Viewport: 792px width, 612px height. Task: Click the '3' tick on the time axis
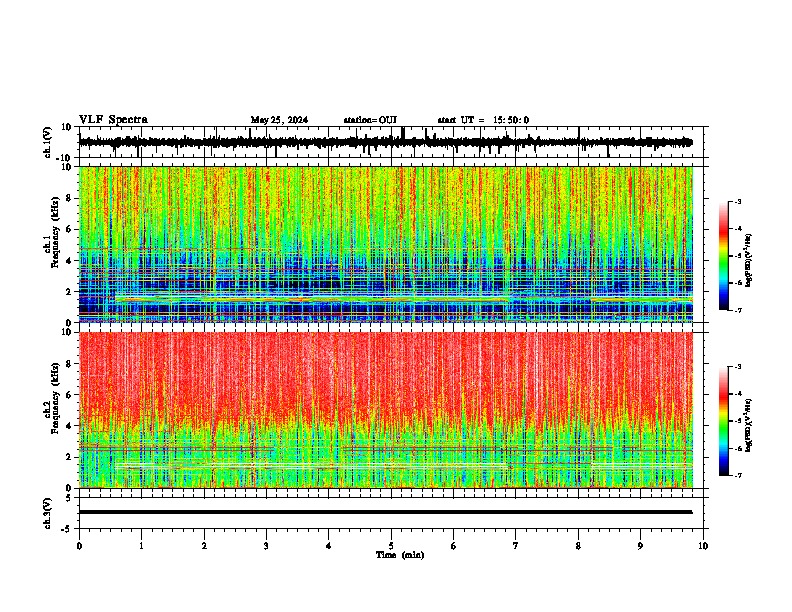coord(266,546)
